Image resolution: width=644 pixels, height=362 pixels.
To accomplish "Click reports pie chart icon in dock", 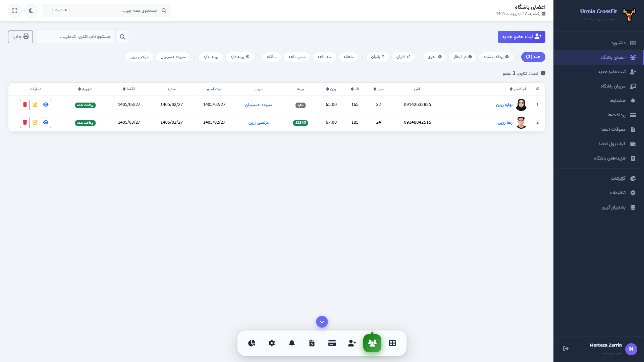I will click(x=252, y=343).
